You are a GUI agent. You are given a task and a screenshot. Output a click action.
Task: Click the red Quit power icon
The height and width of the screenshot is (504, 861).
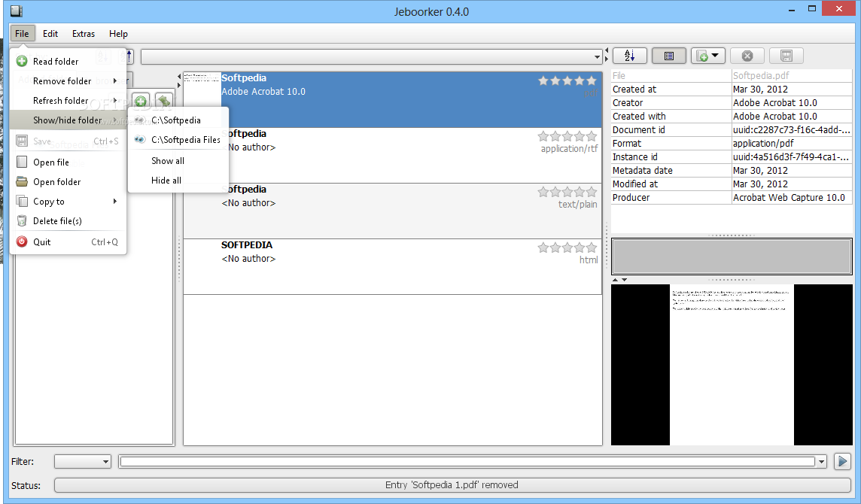22,241
